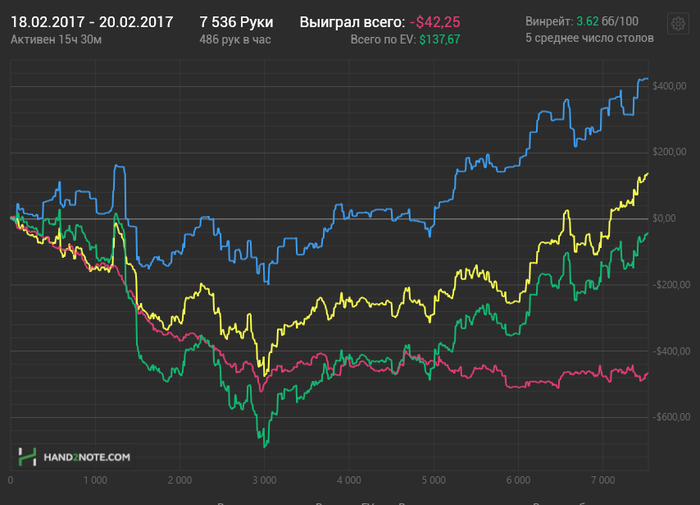Open the graph settings gear icon
The height and width of the screenshot is (505, 700).
[x=678, y=23]
